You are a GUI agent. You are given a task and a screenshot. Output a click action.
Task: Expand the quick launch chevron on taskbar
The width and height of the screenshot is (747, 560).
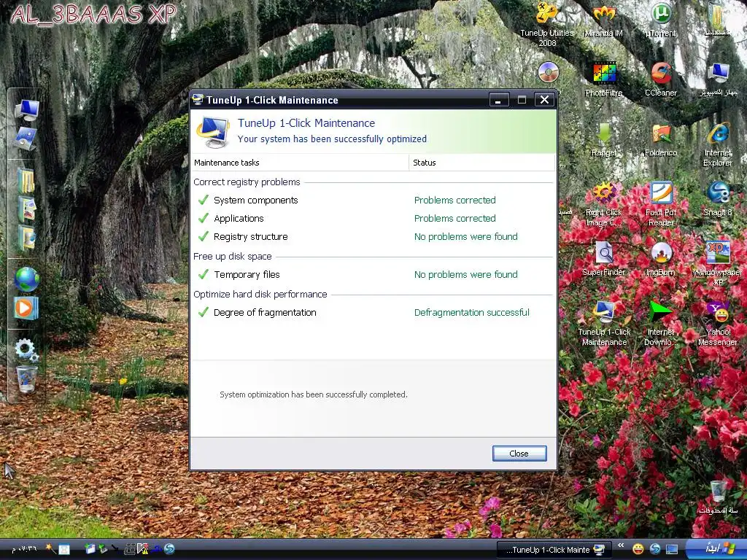pos(621,545)
